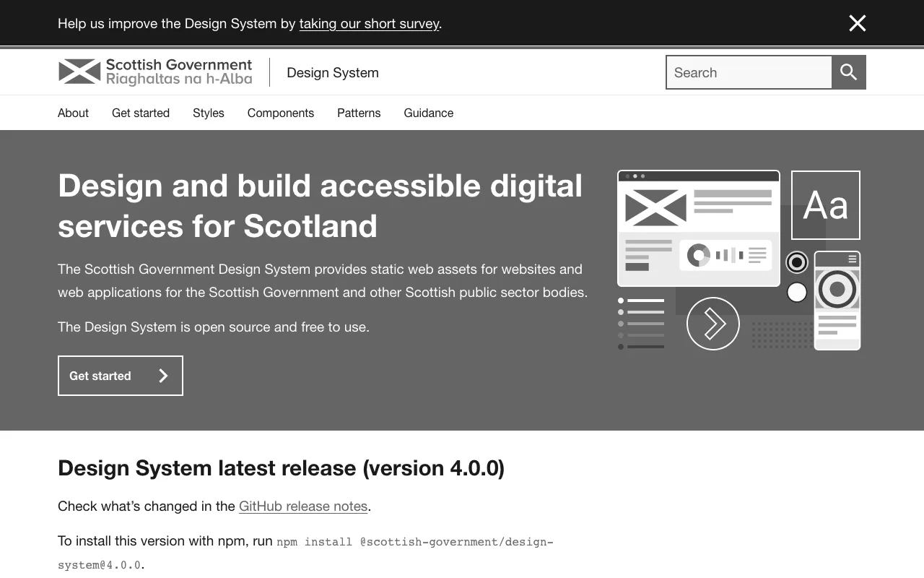Image resolution: width=924 pixels, height=578 pixels.
Task: Submit search with magnifying glass button
Action: pos(849,72)
